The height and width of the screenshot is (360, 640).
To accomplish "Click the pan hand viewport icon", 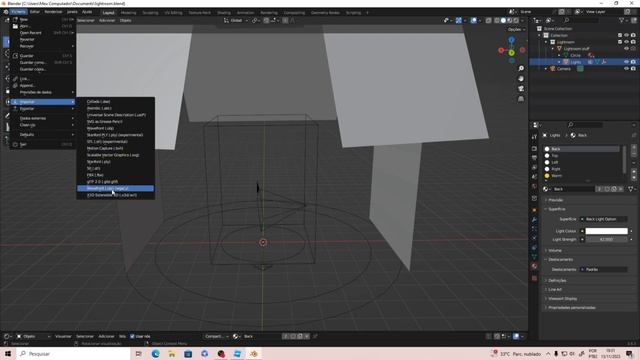I will pyautogui.click(x=521, y=78).
